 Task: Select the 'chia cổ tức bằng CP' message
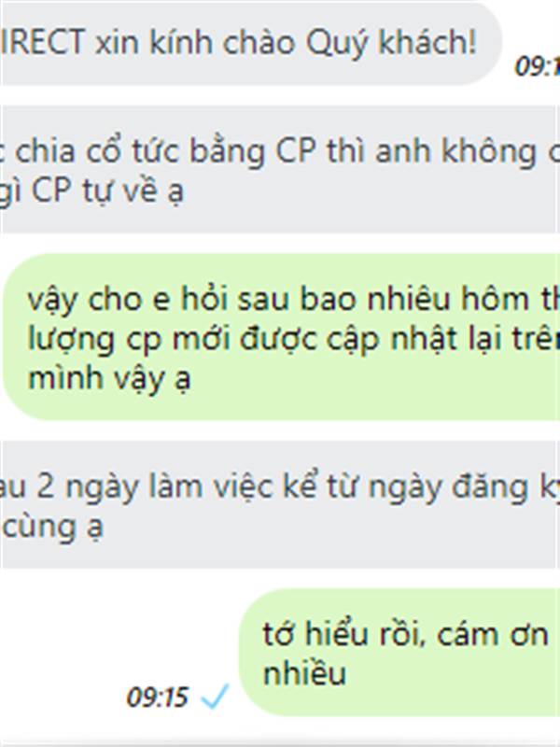click(x=280, y=169)
